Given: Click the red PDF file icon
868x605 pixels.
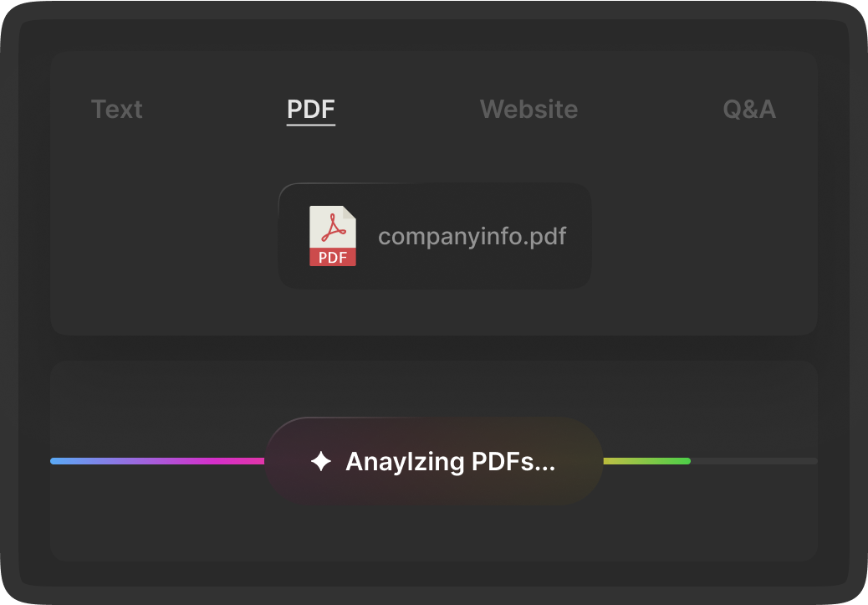Looking at the screenshot, I should pyautogui.click(x=332, y=235).
